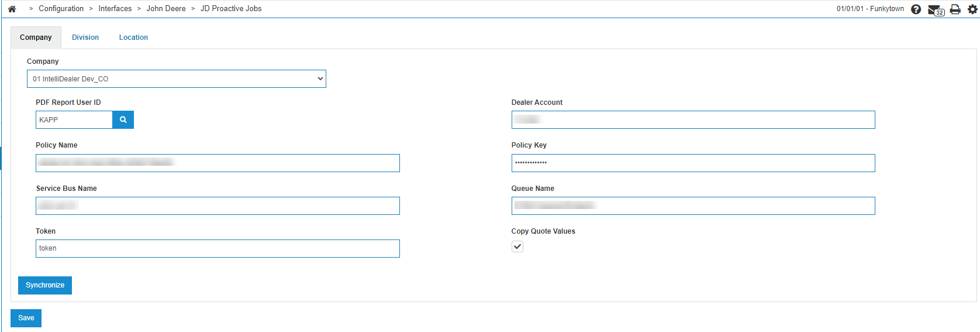Viewport: 980px width, 332px height.
Task: Open Configuration in the breadcrumb
Action: click(61, 9)
